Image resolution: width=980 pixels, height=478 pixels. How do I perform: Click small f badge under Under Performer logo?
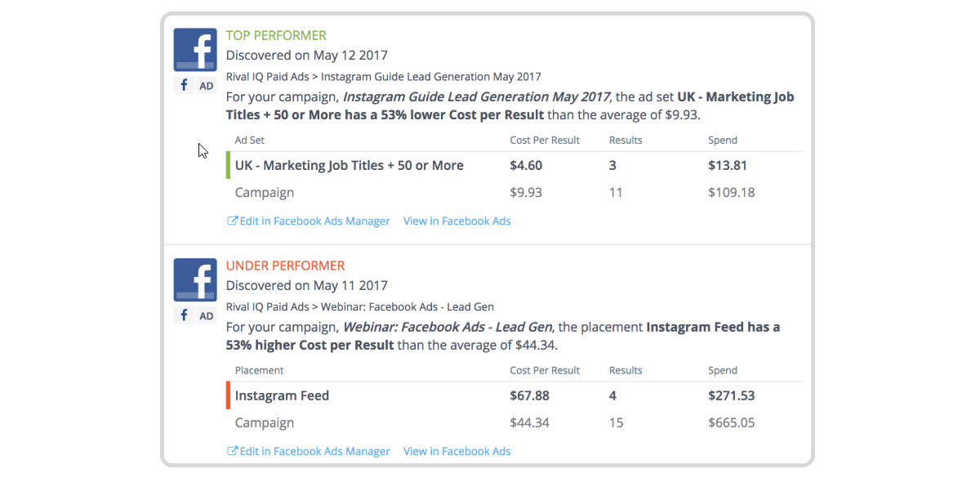[x=184, y=315]
